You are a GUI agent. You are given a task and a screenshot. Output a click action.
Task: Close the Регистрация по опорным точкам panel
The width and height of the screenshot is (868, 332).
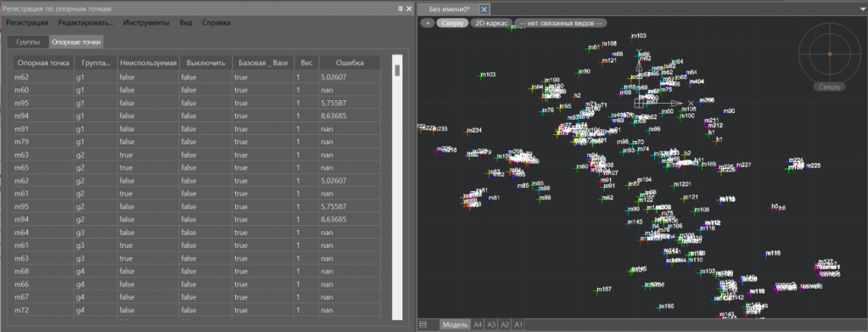point(409,8)
